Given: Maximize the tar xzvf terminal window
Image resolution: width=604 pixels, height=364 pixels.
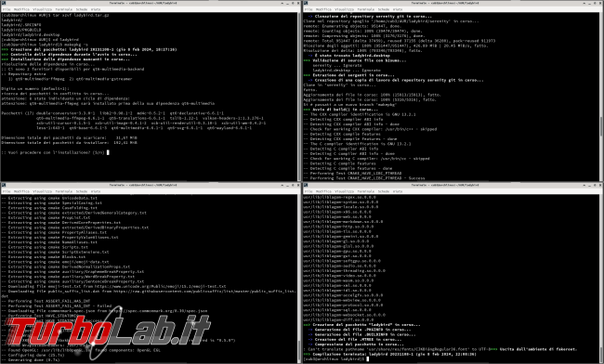Looking at the screenshot, I should (293, 3).
